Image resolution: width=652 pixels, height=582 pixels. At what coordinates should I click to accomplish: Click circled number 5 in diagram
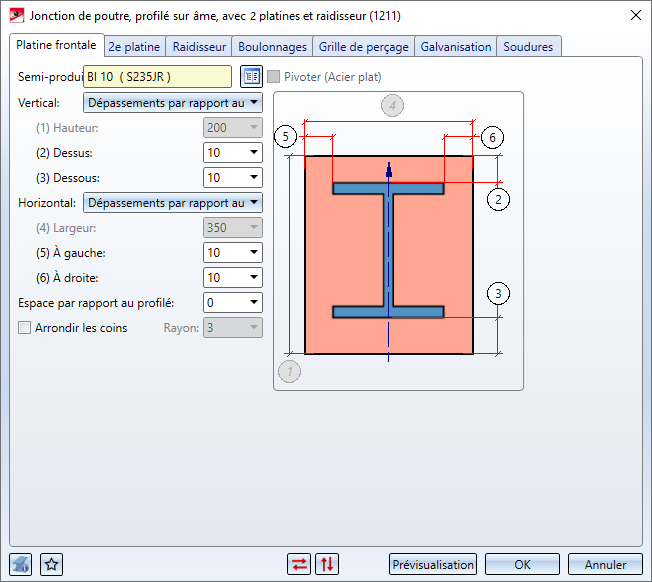pos(286,137)
